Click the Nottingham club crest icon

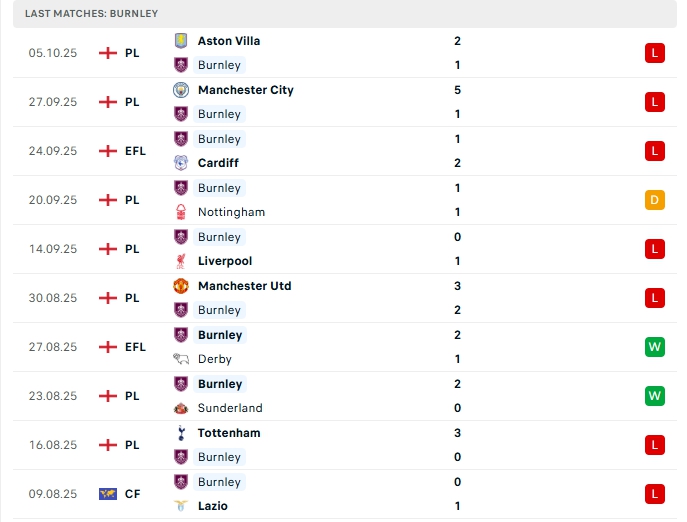tap(181, 212)
